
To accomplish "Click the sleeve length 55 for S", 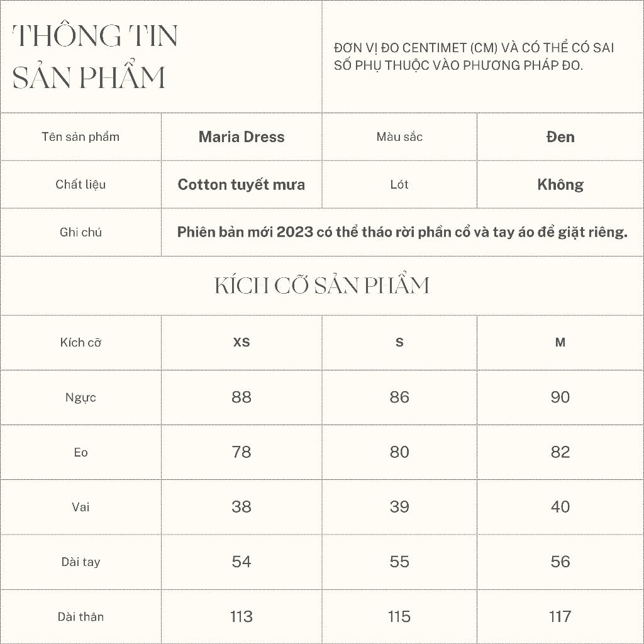I will tap(399, 562).
